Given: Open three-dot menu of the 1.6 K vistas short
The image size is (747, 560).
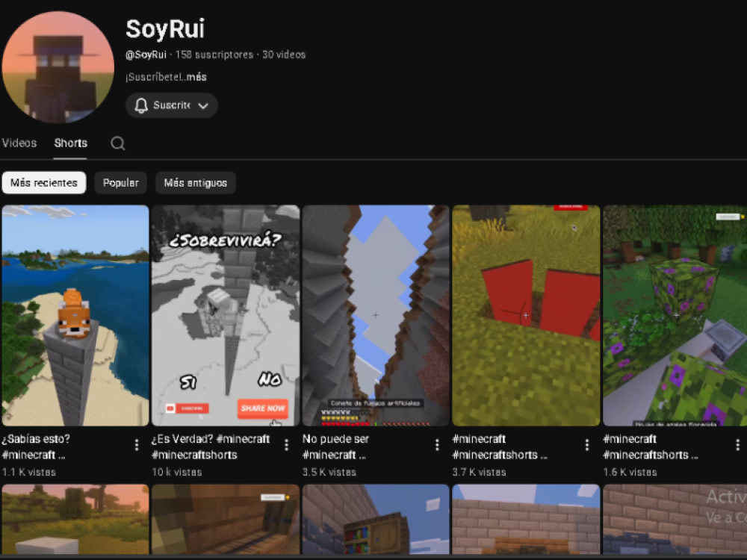Looking at the screenshot, I should [x=737, y=445].
